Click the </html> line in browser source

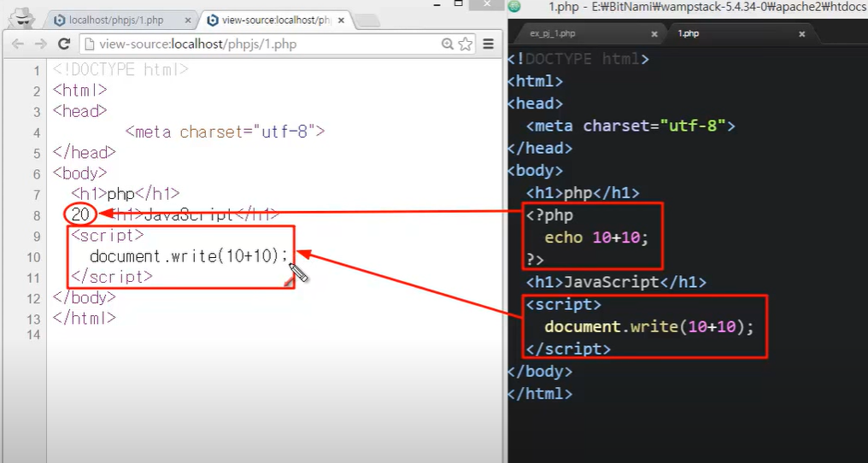pos(85,318)
